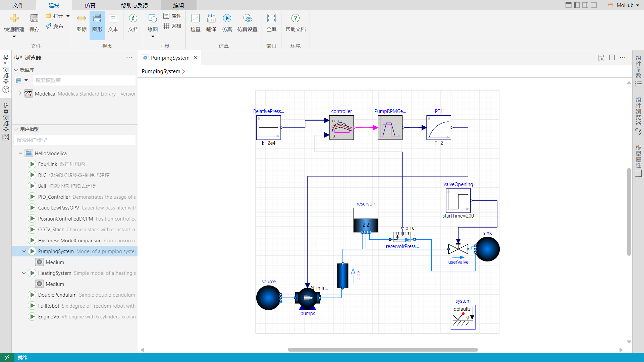Open the 文件 menu tab
The image size is (644, 362).
point(18,5)
